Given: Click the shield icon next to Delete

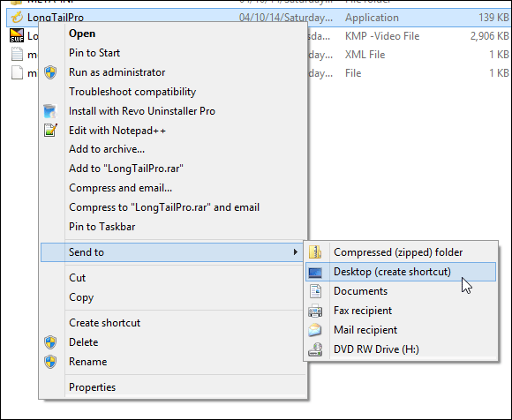Looking at the screenshot, I should pyautogui.click(x=50, y=342).
